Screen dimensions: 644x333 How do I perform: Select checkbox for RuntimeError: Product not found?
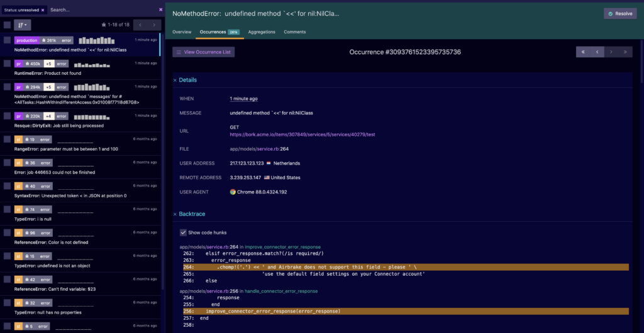coord(7,63)
